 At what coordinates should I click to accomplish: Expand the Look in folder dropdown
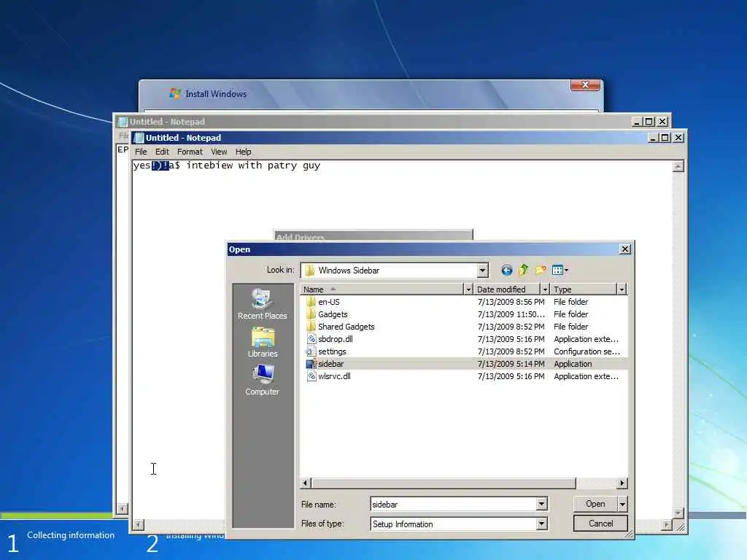click(483, 271)
